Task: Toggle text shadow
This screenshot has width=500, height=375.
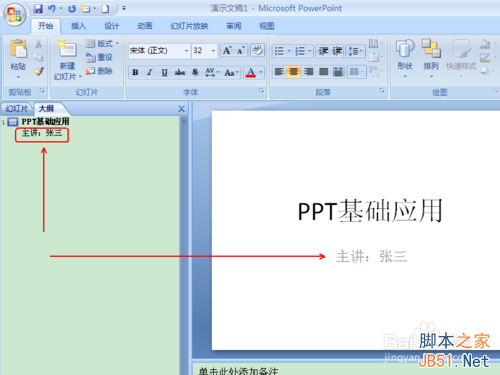Action: click(195, 72)
